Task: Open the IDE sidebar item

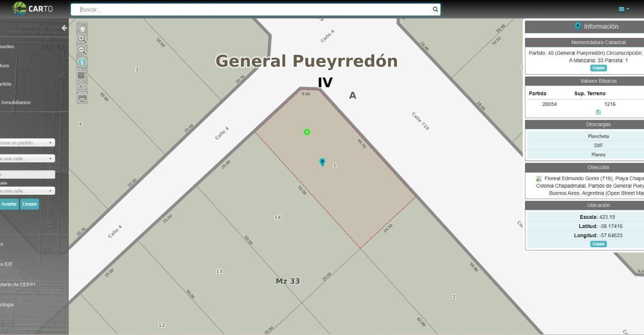Action: click(x=7, y=264)
